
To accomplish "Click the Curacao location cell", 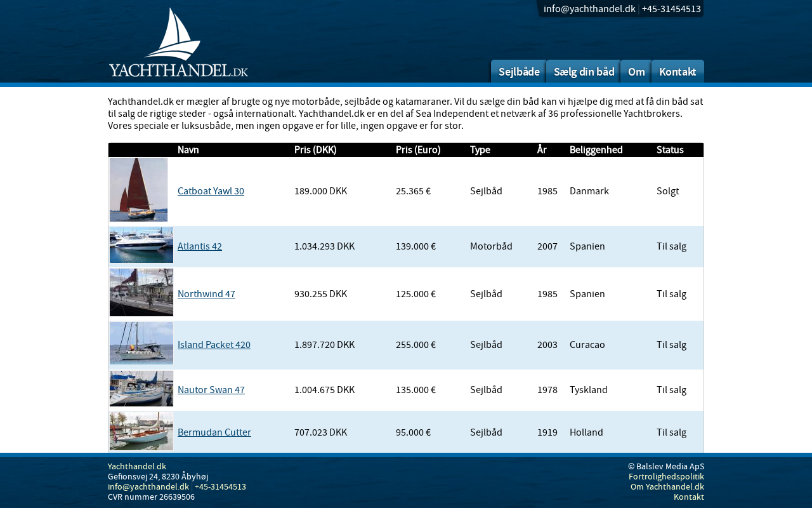I will (587, 345).
